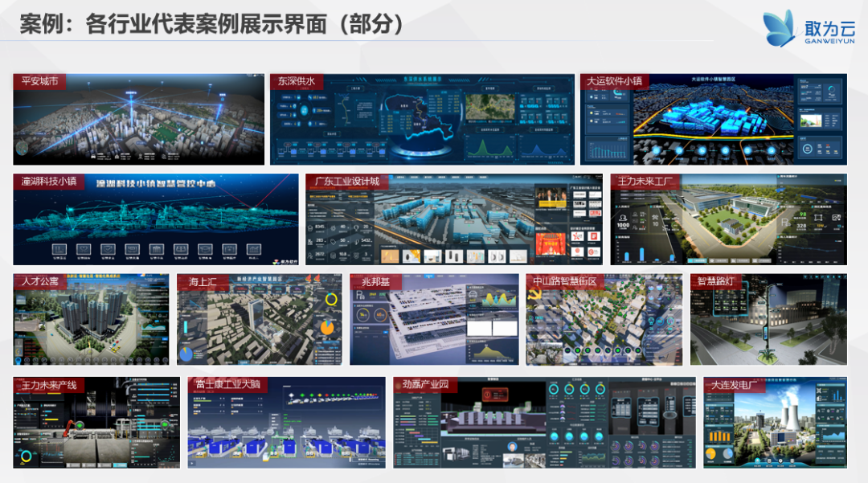Open the 潼湖科技小镇 thumbnail
Viewport: 868px width, 483px height.
coord(156,219)
